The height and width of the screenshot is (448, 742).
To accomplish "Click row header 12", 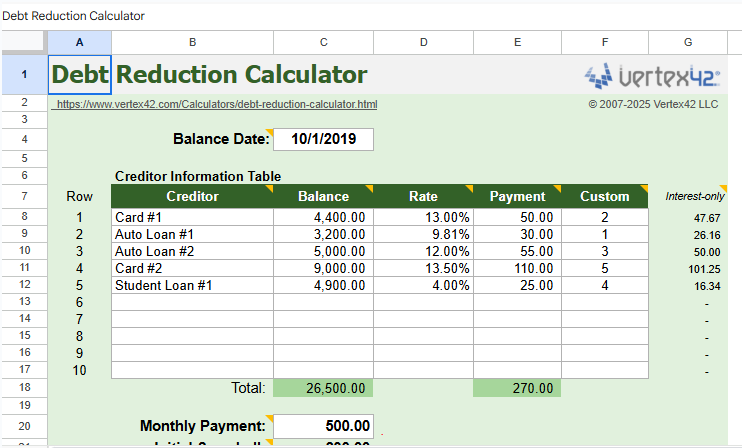I will 24,285.
